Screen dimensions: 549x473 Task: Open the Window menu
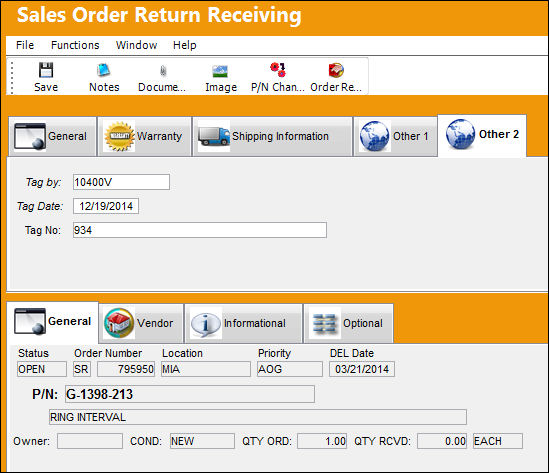[137, 45]
